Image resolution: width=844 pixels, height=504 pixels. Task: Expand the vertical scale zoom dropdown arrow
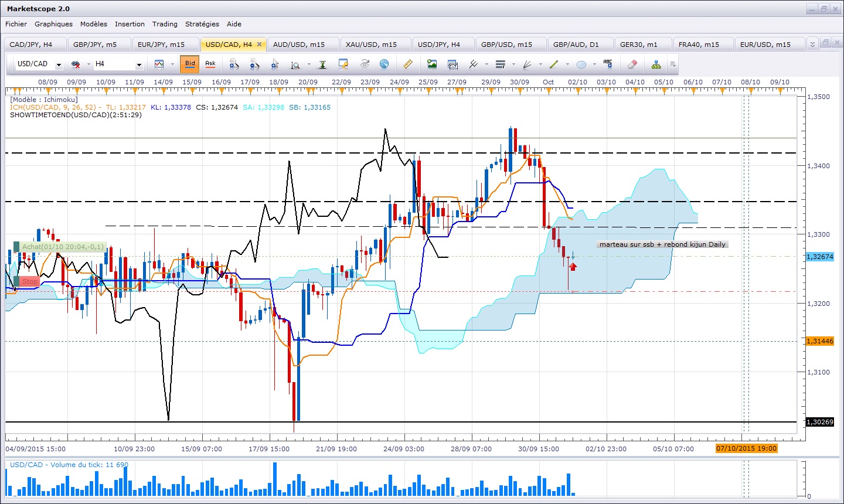[x=309, y=64]
